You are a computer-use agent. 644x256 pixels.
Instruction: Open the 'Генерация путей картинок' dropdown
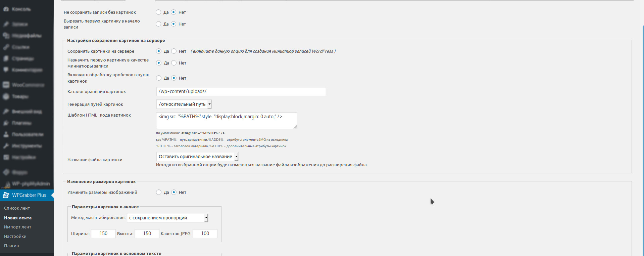point(184,104)
